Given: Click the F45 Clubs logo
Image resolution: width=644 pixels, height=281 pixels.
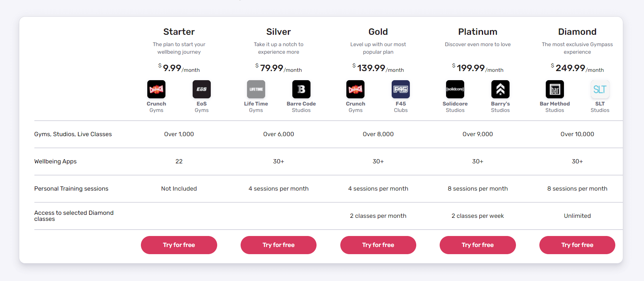Looking at the screenshot, I should pos(401,89).
